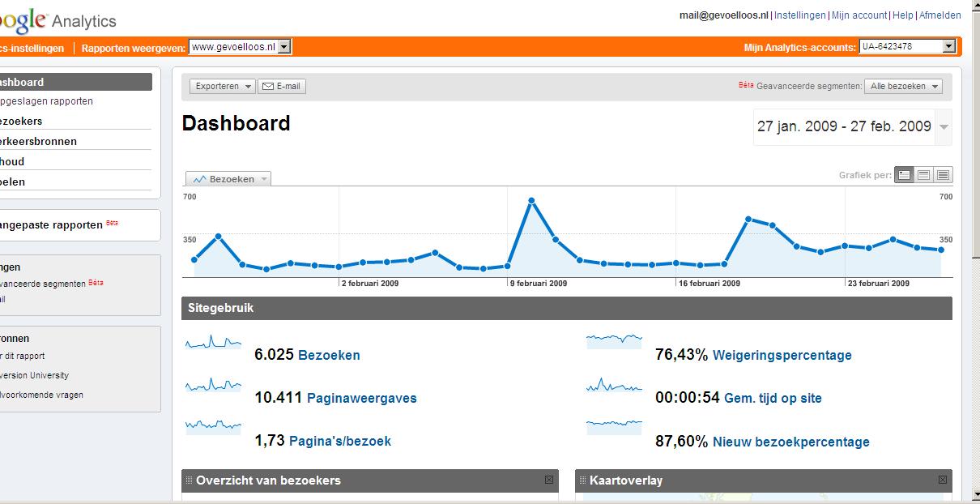Click the Nieuw bezoekpercentage link
Screen dimensions: 980x504
coord(790,442)
